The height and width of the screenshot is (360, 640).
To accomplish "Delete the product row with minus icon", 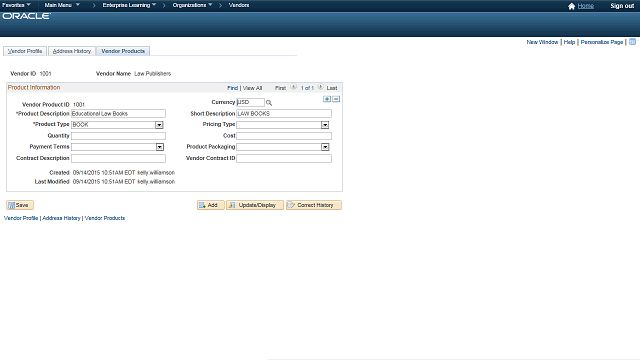I will [336, 99].
